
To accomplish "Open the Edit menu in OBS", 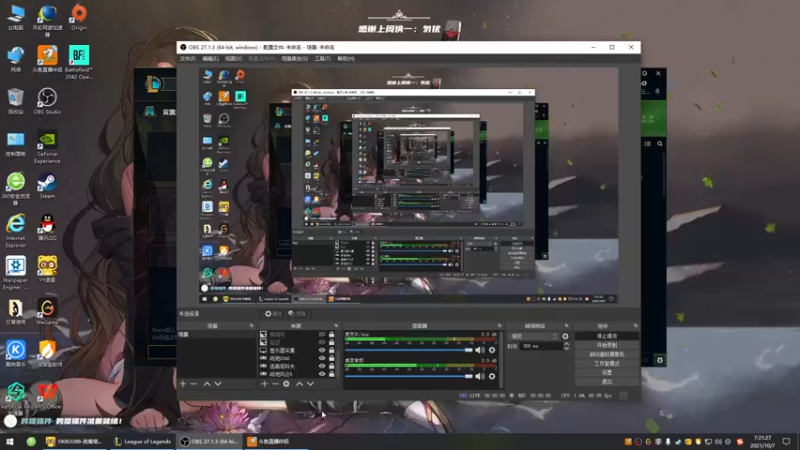I will pyautogui.click(x=210, y=59).
